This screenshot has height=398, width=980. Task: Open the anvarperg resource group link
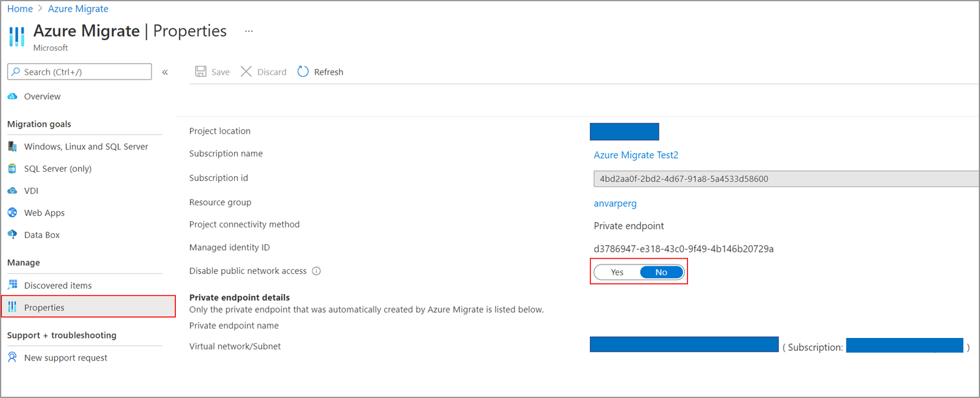615,203
